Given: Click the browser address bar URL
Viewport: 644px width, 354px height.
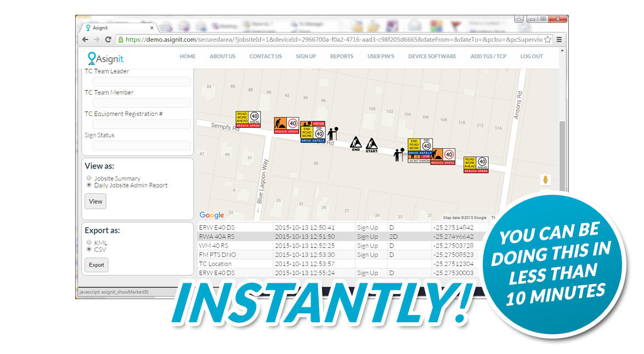Looking at the screenshot, I should (x=334, y=40).
